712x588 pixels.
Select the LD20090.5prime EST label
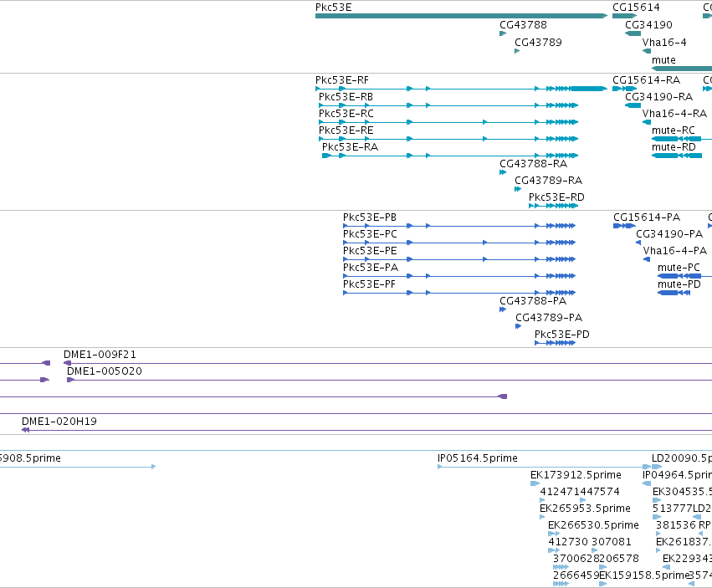click(682, 458)
